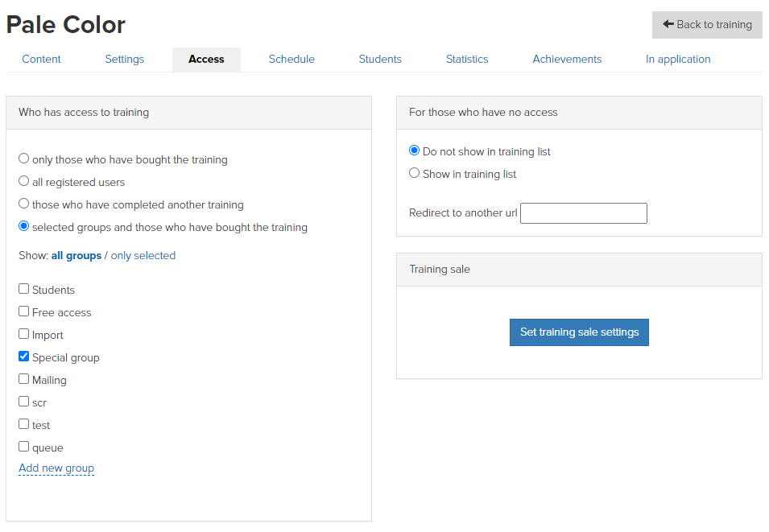Go to the Students tab
Image resolution: width=769 pixels, height=532 pixels.
point(380,60)
